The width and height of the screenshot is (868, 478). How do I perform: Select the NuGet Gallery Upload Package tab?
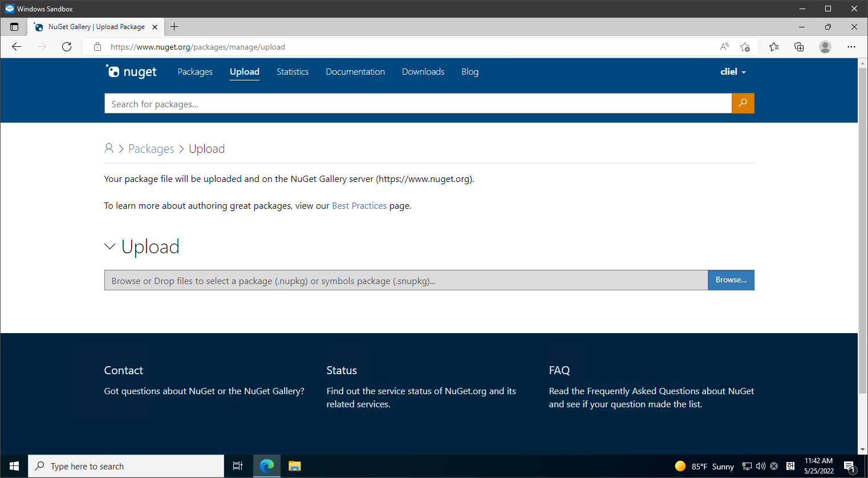point(96,27)
